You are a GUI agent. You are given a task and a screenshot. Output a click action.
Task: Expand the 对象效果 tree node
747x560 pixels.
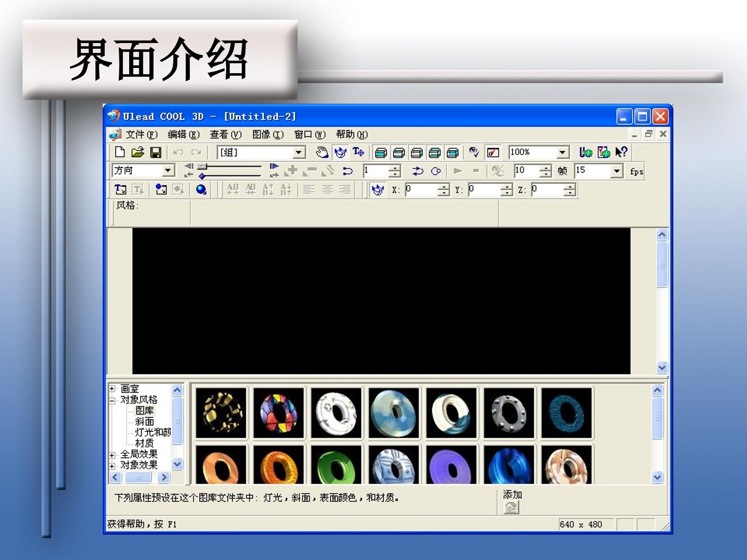tap(112, 466)
